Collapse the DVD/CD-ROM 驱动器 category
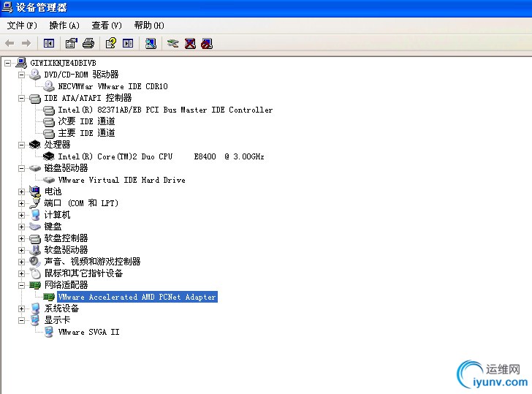This screenshot has width=532, height=394. [x=21, y=75]
